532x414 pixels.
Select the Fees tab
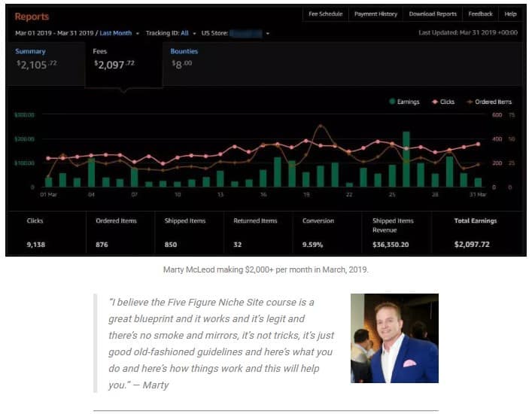123,65
